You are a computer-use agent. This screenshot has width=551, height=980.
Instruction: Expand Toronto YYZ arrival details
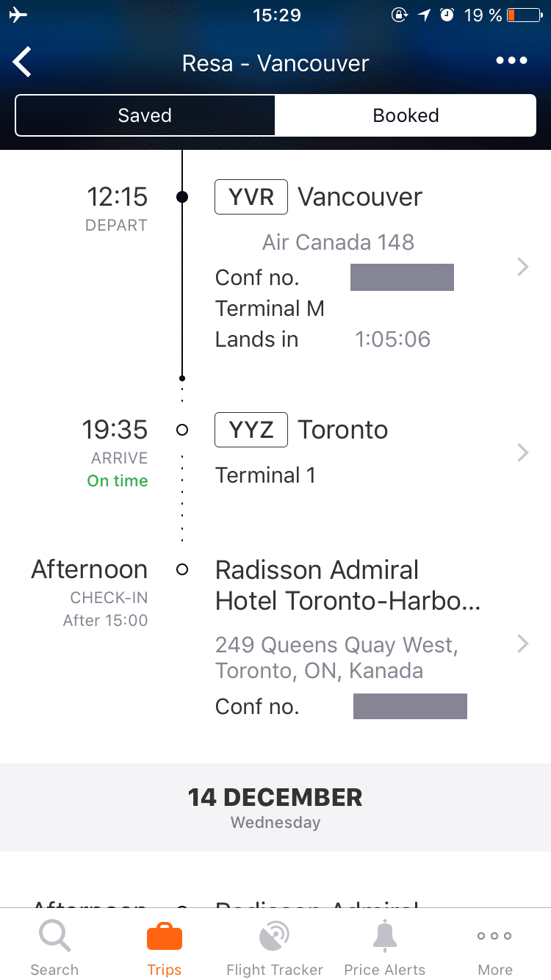click(522, 453)
